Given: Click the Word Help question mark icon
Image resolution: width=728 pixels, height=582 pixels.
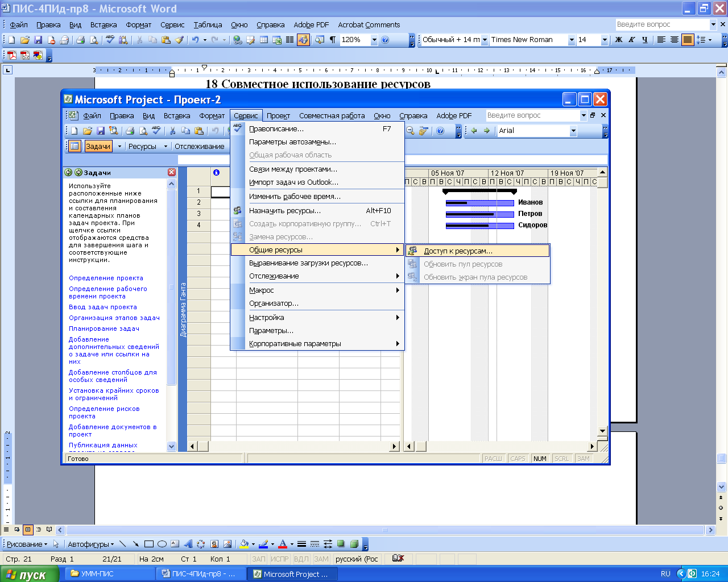Looking at the screenshot, I should [x=385, y=40].
